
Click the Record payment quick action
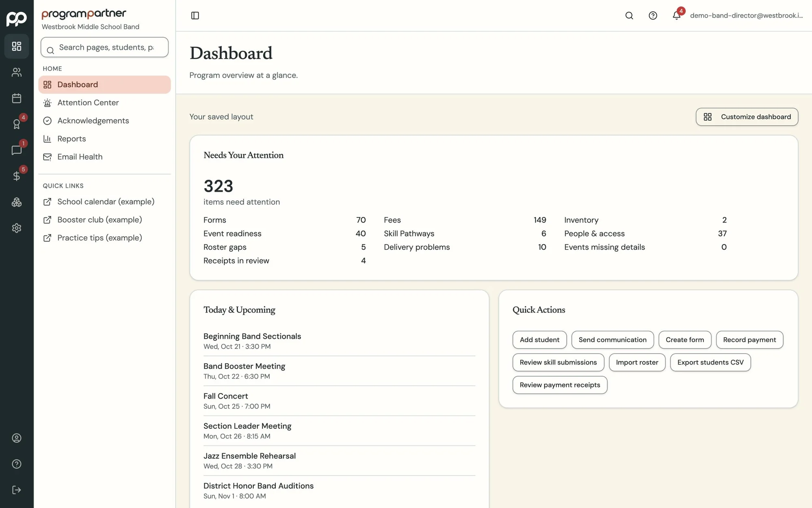click(749, 340)
